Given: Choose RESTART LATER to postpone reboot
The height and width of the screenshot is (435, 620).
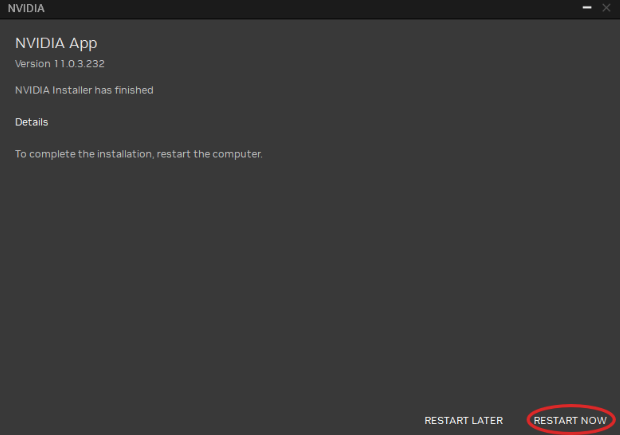Looking at the screenshot, I should coord(463,420).
